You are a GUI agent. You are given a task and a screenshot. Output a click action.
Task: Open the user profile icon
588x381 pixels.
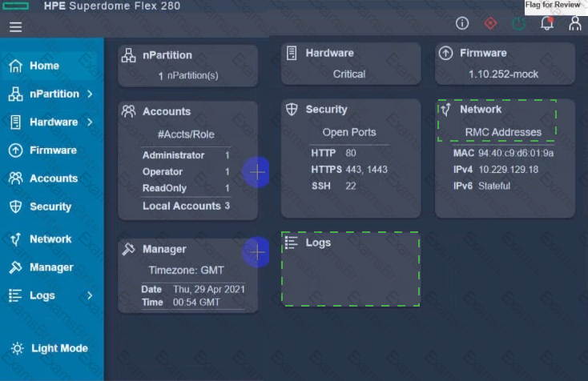(x=574, y=24)
